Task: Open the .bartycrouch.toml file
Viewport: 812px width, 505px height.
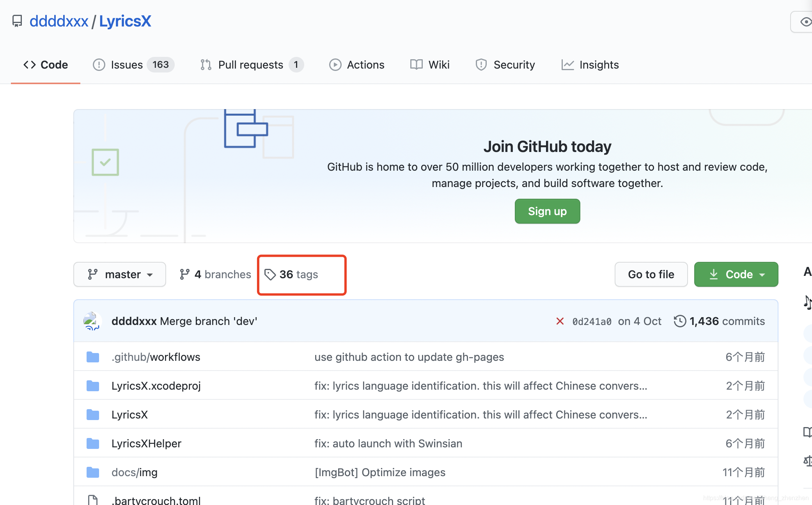Action: point(156,500)
